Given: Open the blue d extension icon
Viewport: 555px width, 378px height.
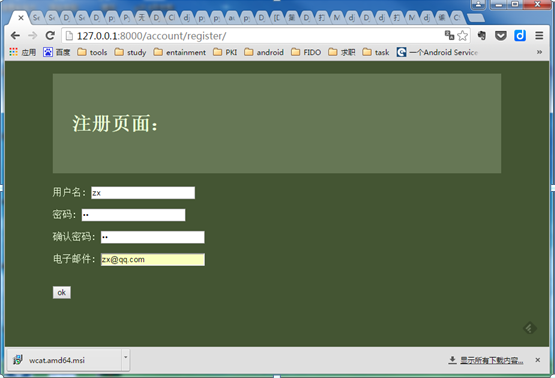Looking at the screenshot, I should (520, 35).
